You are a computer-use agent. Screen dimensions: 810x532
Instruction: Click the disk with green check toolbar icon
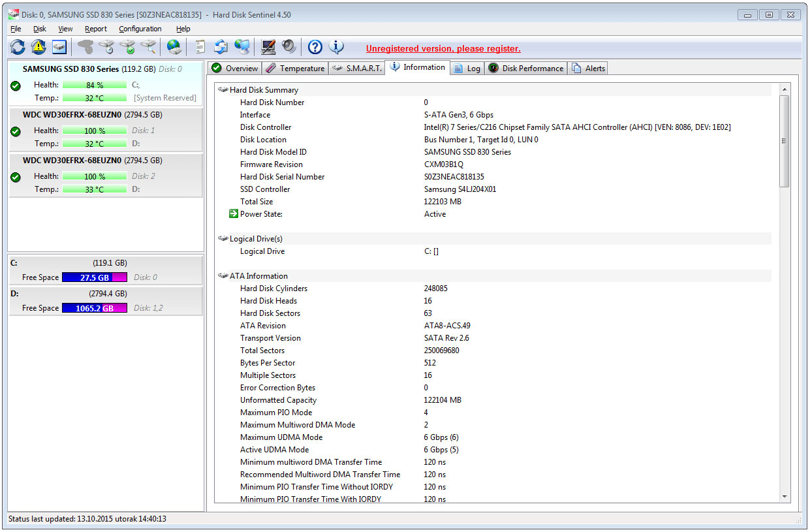click(127, 47)
